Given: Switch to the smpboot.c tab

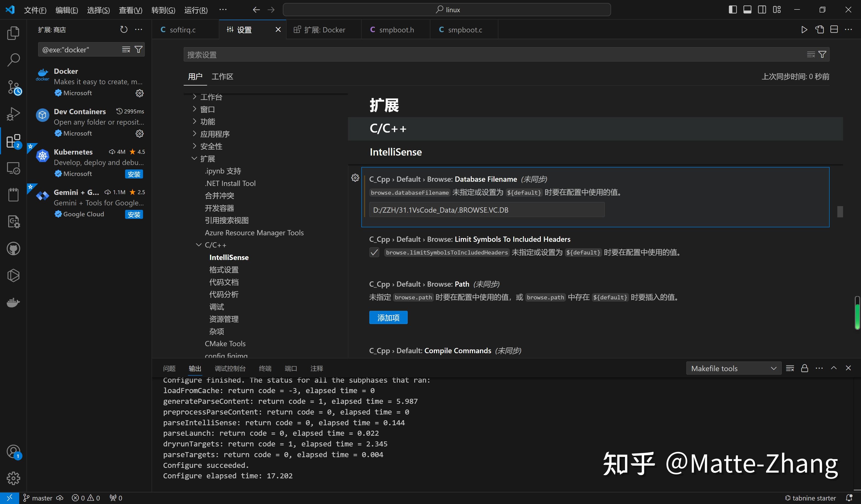Looking at the screenshot, I should pos(464,29).
